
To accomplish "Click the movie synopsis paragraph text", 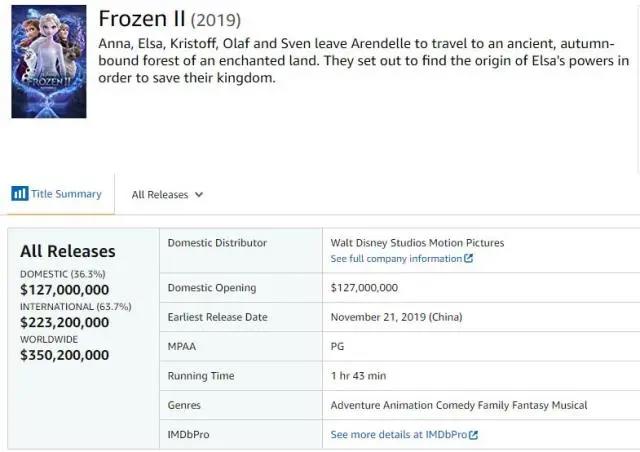I will (x=363, y=60).
